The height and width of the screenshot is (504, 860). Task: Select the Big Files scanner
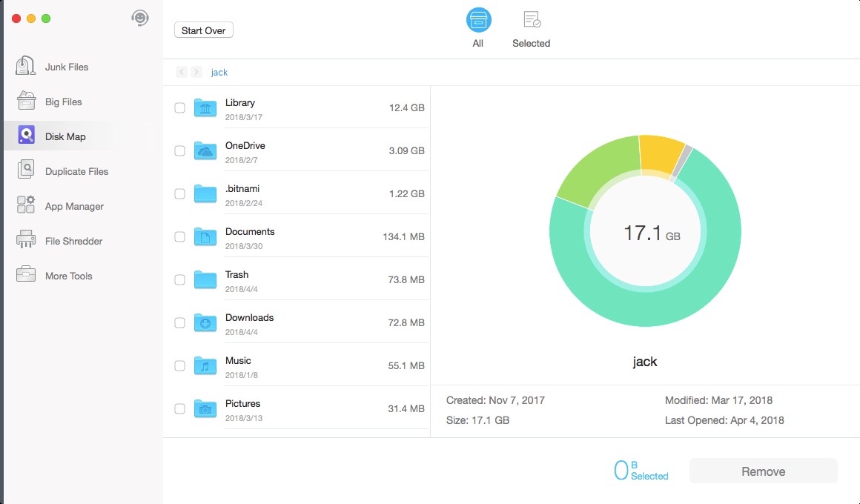tap(63, 101)
